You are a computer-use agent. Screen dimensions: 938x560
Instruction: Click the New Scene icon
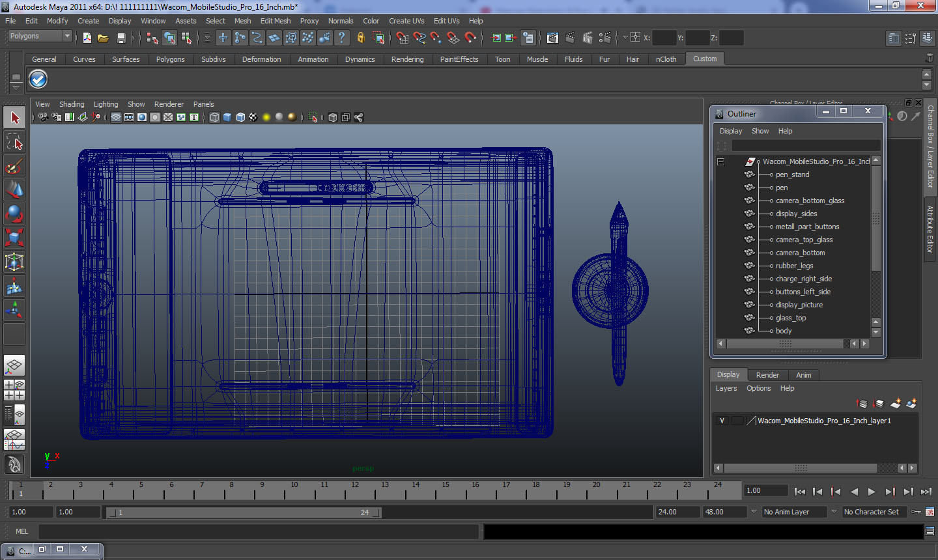87,38
